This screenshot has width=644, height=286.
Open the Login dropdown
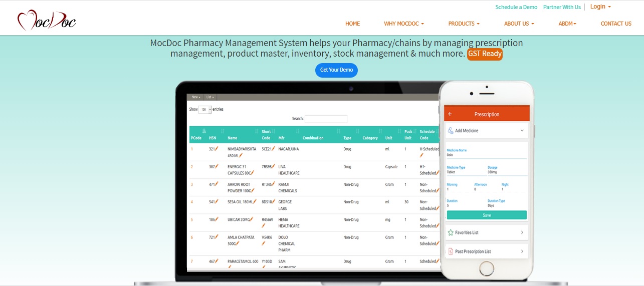point(601,7)
